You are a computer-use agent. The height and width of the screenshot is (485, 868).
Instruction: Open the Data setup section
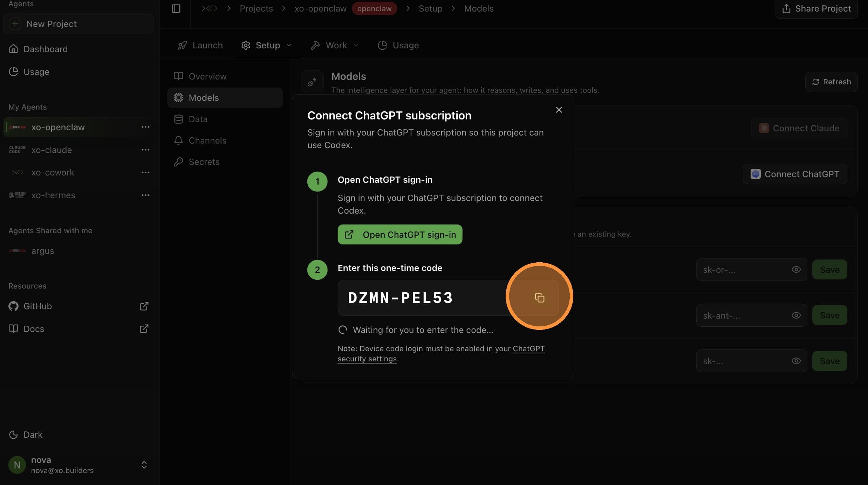click(x=225, y=119)
